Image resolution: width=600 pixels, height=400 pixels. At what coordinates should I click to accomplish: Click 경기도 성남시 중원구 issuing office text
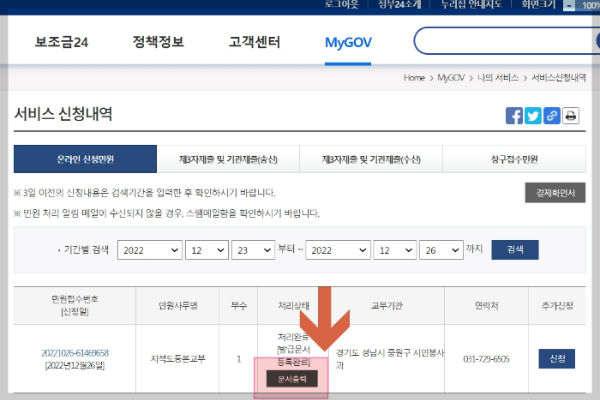[390, 359]
